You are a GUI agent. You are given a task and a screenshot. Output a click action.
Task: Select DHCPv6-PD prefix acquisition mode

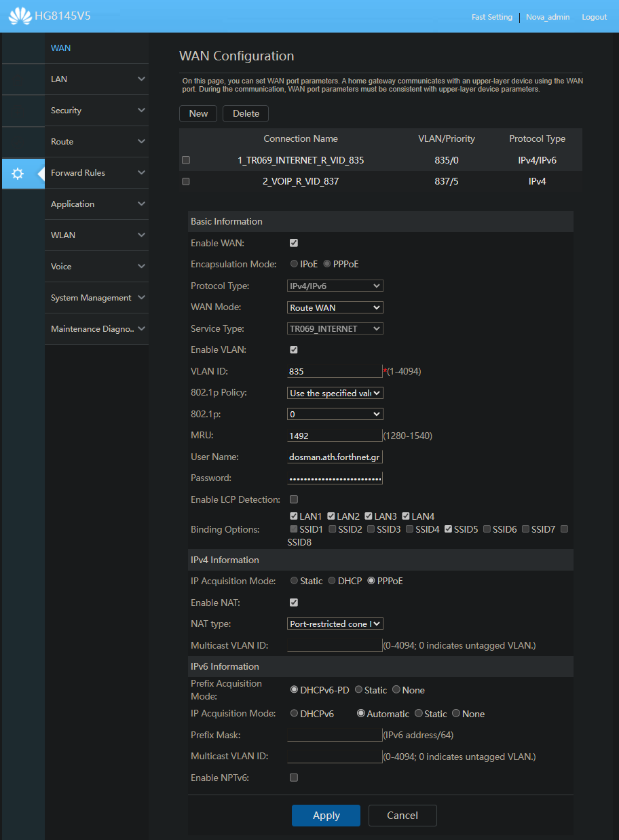(294, 689)
